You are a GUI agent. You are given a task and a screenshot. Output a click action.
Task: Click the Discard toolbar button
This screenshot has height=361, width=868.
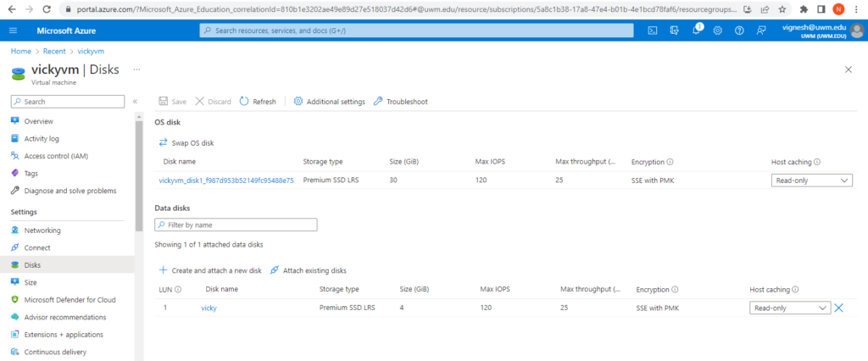point(214,102)
